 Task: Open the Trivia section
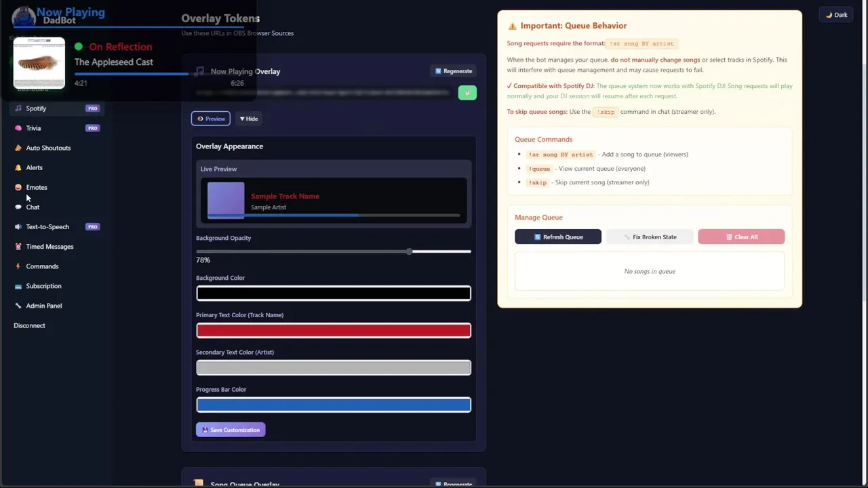(x=58, y=128)
